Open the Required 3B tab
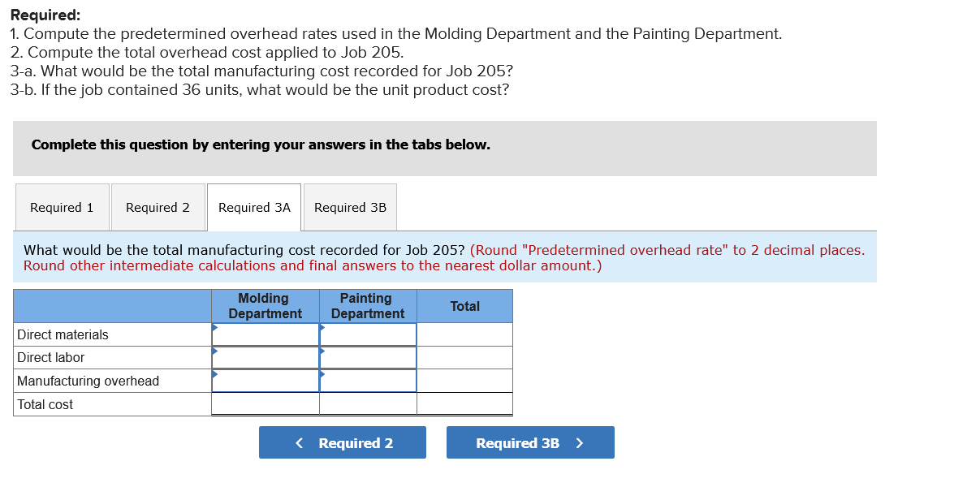The height and width of the screenshot is (500, 980). pos(349,207)
